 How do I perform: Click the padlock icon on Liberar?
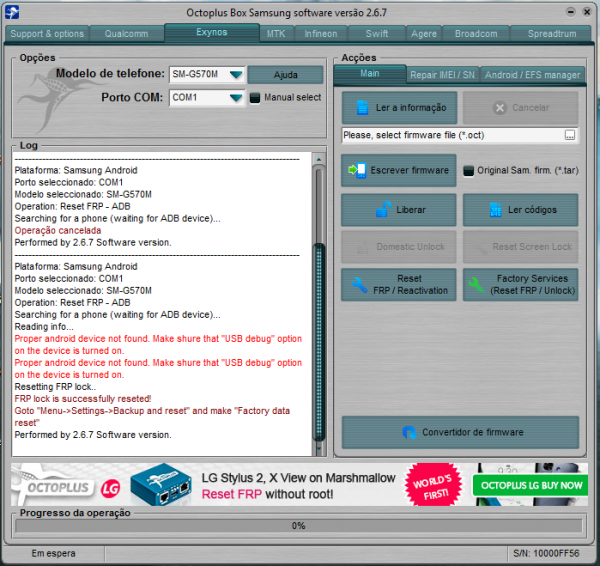click(x=383, y=209)
